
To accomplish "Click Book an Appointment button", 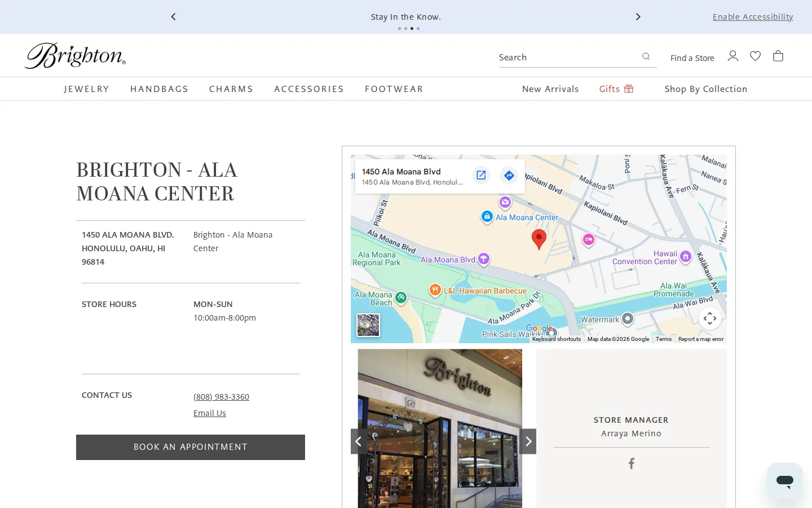I will point(191,447).
